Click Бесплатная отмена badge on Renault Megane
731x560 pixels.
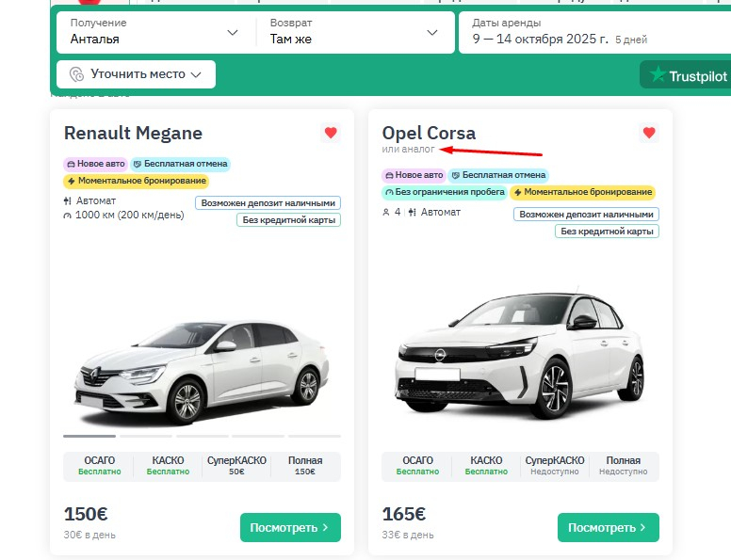point(180,164)
